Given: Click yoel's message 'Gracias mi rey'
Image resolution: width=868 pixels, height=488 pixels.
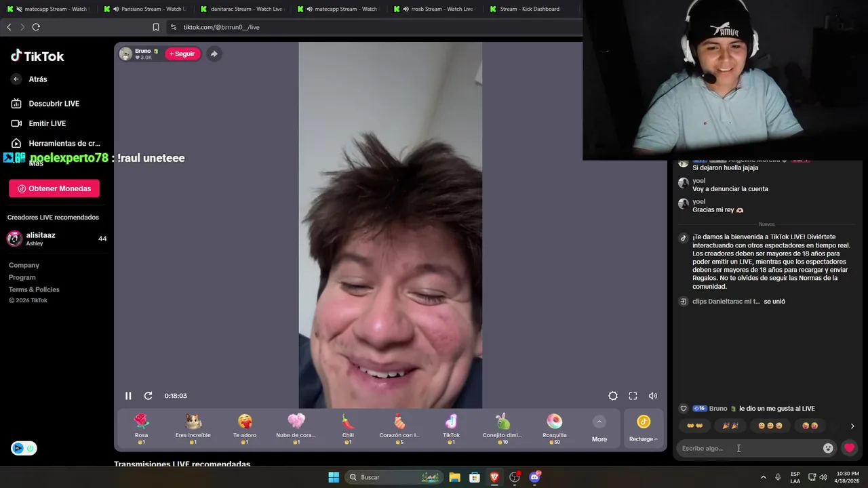Looking at the screenshot, I should click(x=717, y=210).
